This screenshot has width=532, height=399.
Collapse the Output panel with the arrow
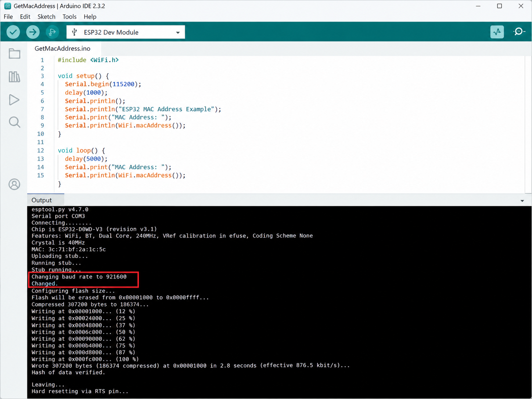pos(522,201)
